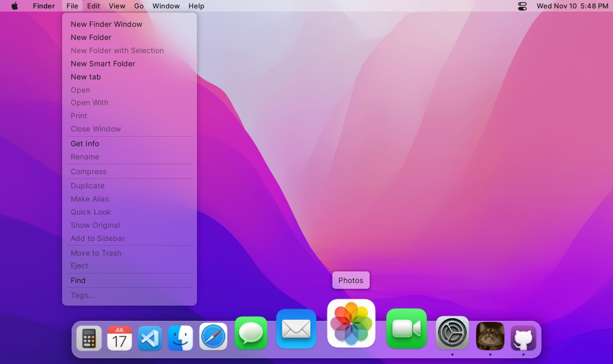Open the Edit menu

pyautogui.click(x=93, y=6)
